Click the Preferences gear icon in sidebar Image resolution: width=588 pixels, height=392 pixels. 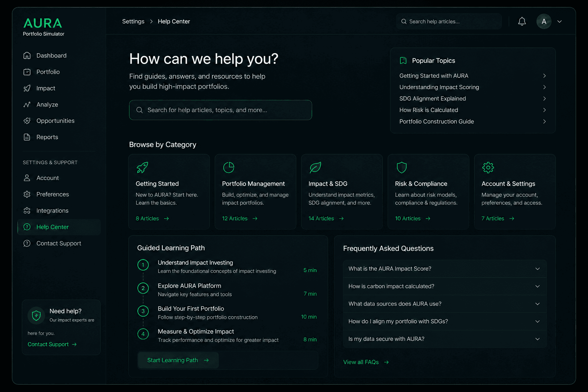click(27, 194)
